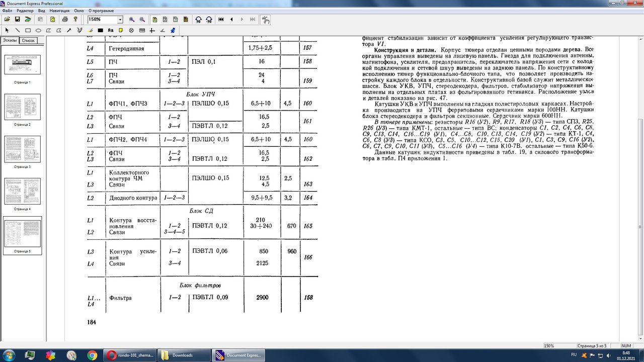Choose the Aa text annotation tool
Viewport: 644px width, 362px height.
pos(111,30)
